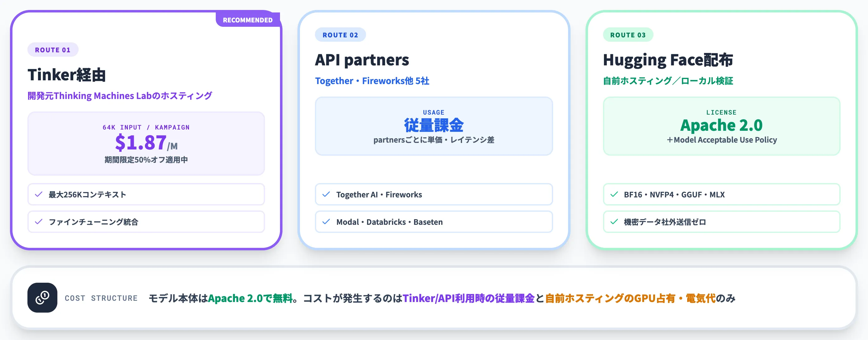Click checkmark beside Modal・Databricks・Baseten

(326, 221)
